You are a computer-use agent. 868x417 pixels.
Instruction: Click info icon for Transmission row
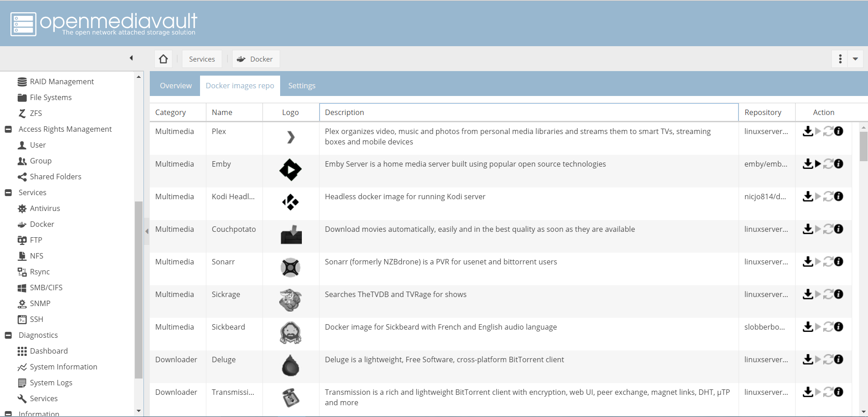839,392
